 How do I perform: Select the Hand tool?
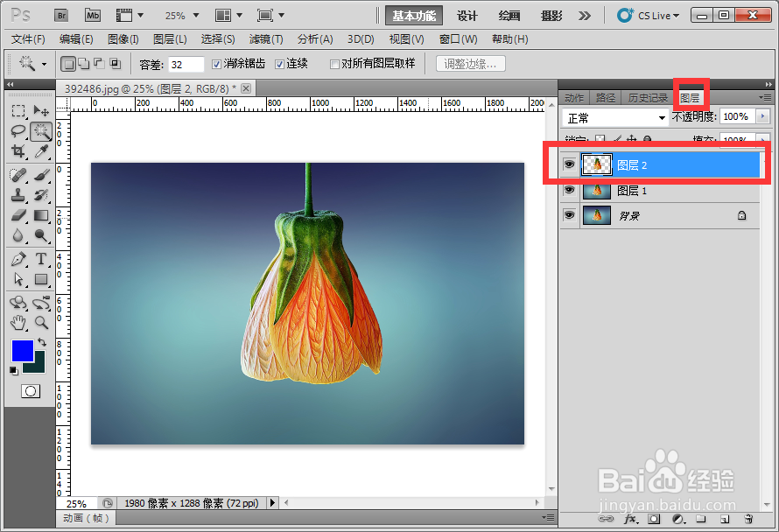[18, 323]
